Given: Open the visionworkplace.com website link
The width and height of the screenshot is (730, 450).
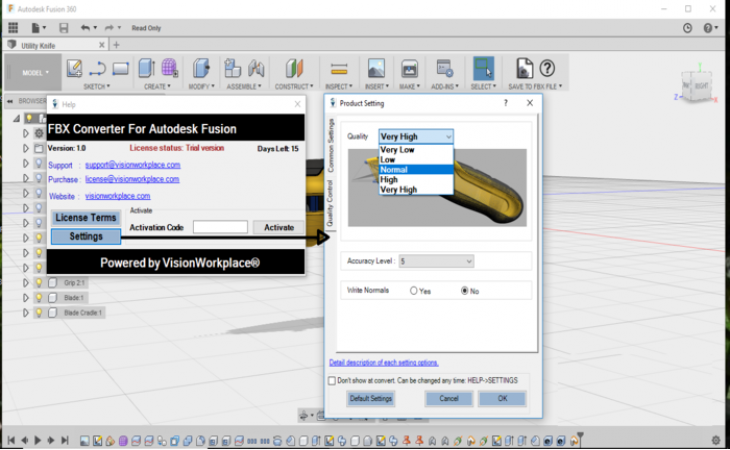Looking at the screenshot, I should click(x=117, y=196).
